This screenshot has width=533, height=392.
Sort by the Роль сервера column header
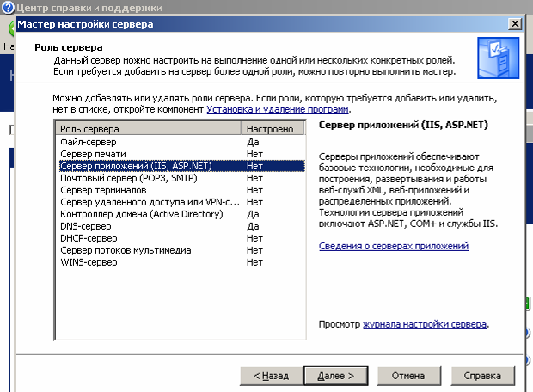point(149,129)
